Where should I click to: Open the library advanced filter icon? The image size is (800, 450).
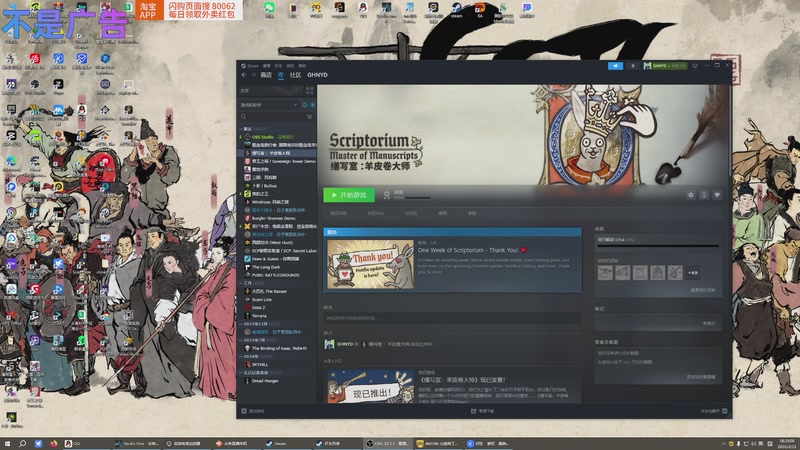[310, 117]
